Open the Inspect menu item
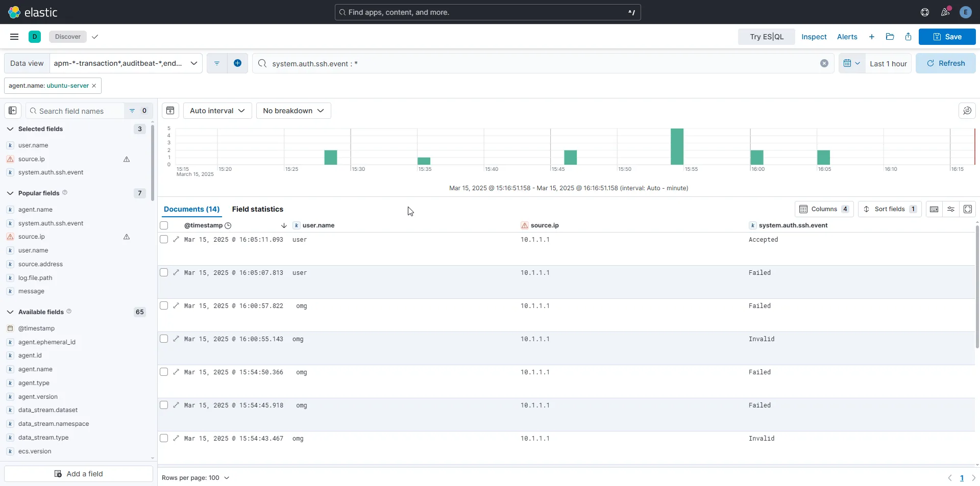 point(814,37)
